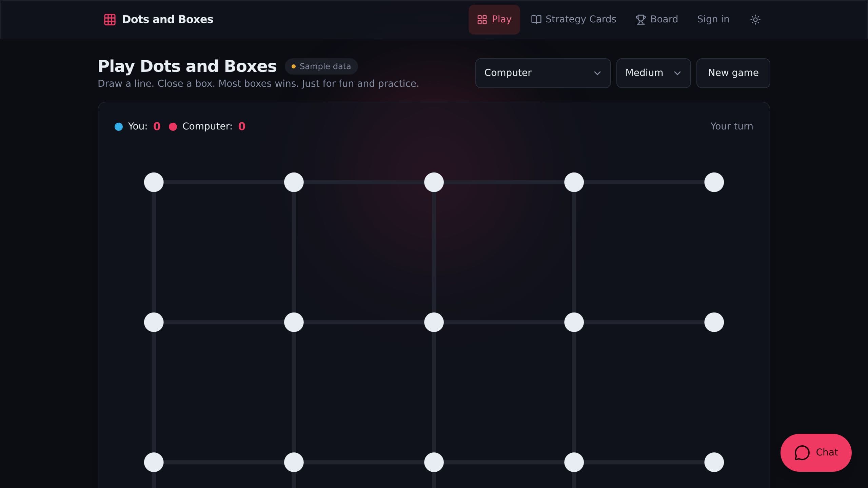Draw the vertical line between second and third top-row boxes
868x488 pixels.
(x=434, y=252)
